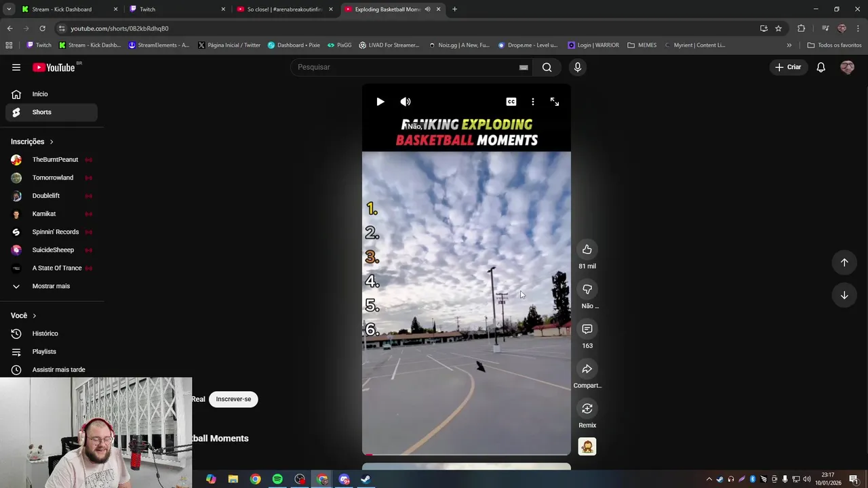This screenshot has width=868, height=488.
Task: Expand Mostrar mais subscriptions
Action: point(52,286)
